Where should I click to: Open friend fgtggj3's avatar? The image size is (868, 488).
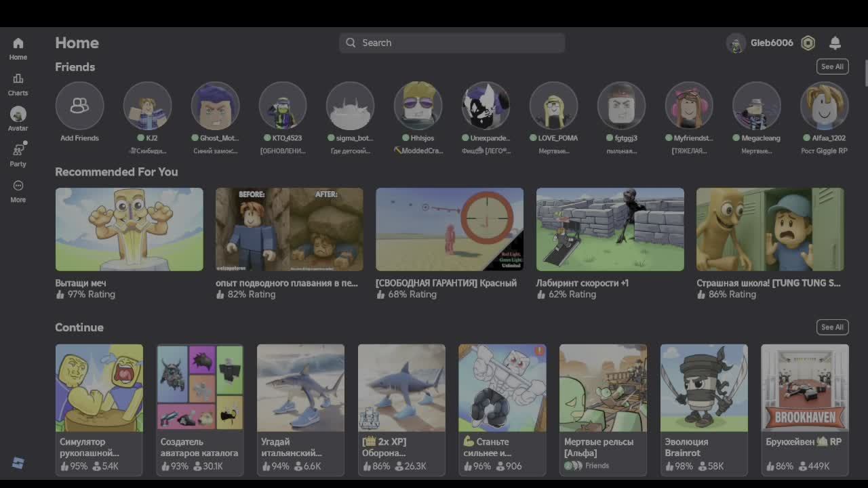[621, 106]
